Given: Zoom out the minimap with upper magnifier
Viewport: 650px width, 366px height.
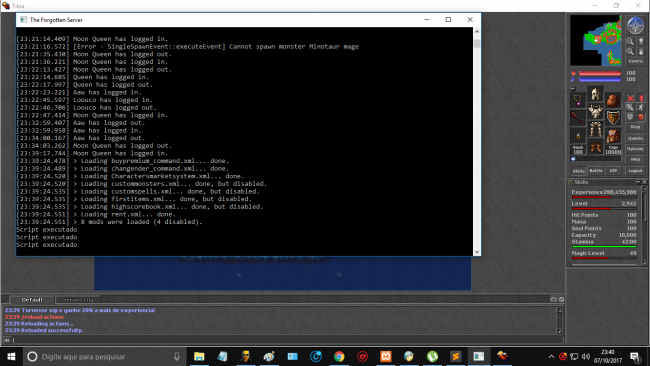Looking at the screenshot, I should [x=630, y=41].
